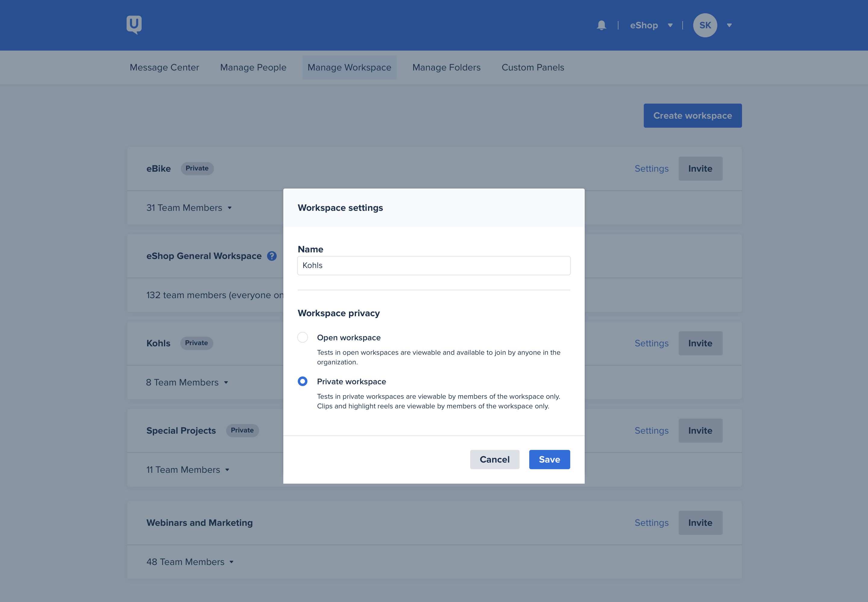Image resolution: width=868 pixels, height=602 pixels.
Task: Click the Private badge next to Kohls
Action: (196, 343)
